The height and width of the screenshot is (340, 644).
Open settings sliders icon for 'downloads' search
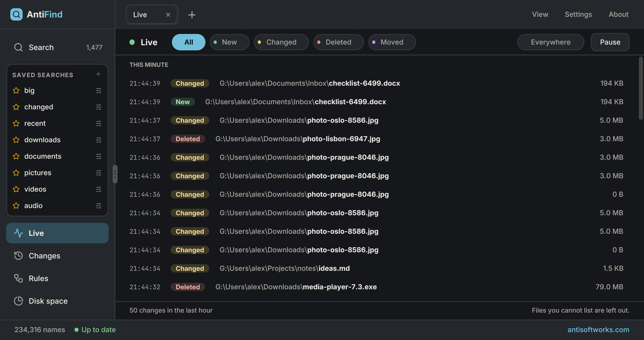click(98, 140)
